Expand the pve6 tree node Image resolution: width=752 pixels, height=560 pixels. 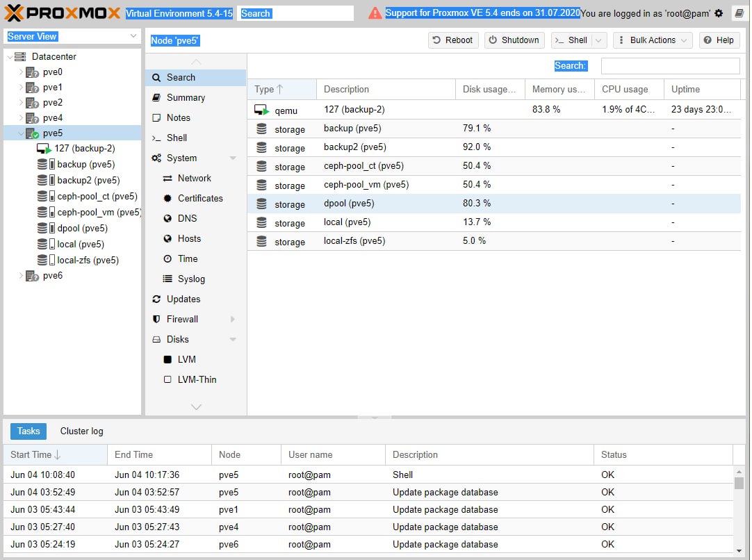pyautogui.click(x=21, y=276)
